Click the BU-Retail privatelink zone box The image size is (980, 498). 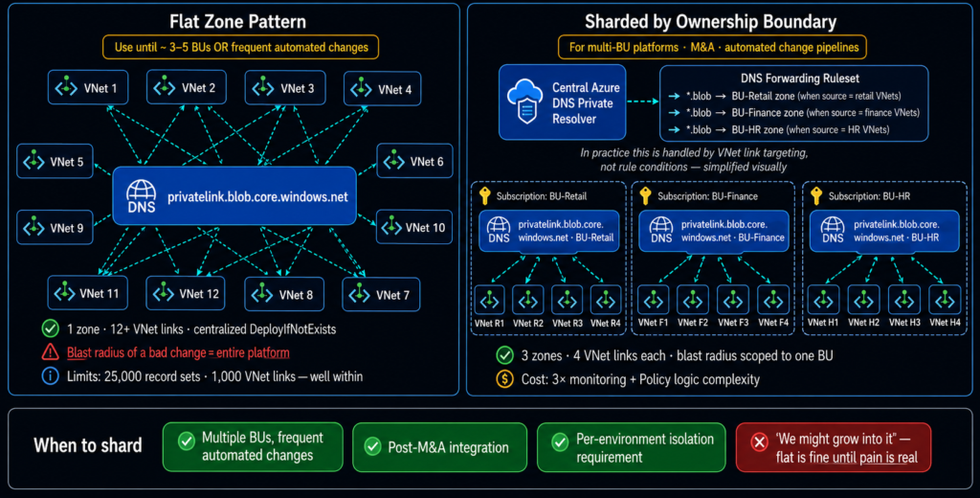point(550,231)
